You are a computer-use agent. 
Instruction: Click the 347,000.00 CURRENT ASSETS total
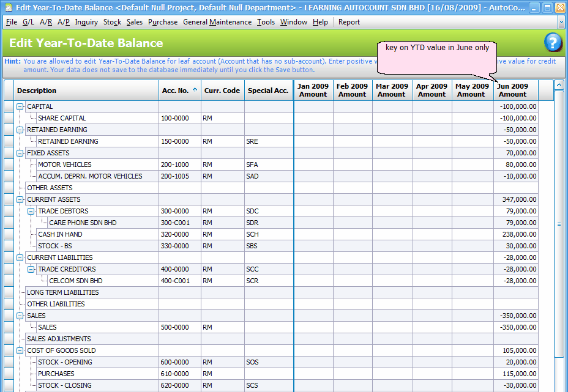[519, 199]
